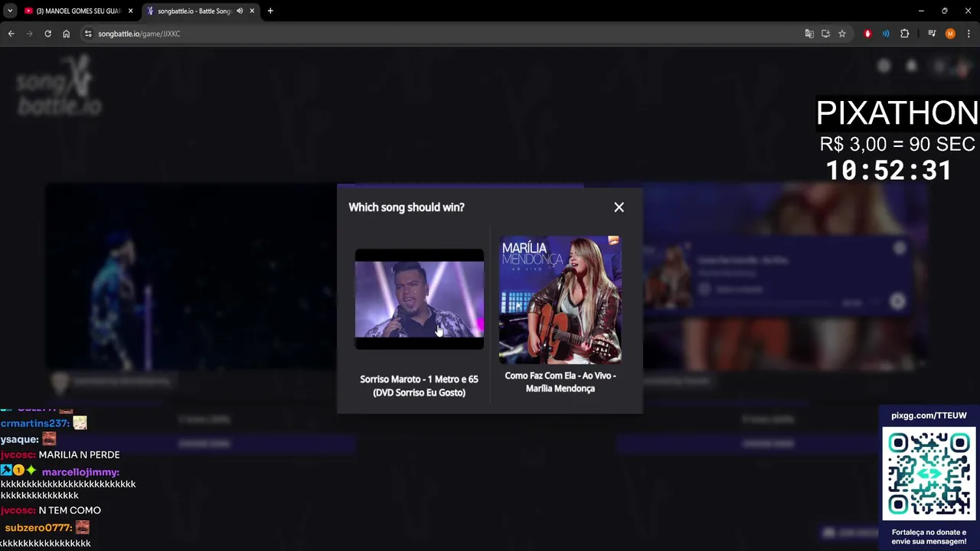
Task: View site information for songbattle.io
Action: point(88,34)
